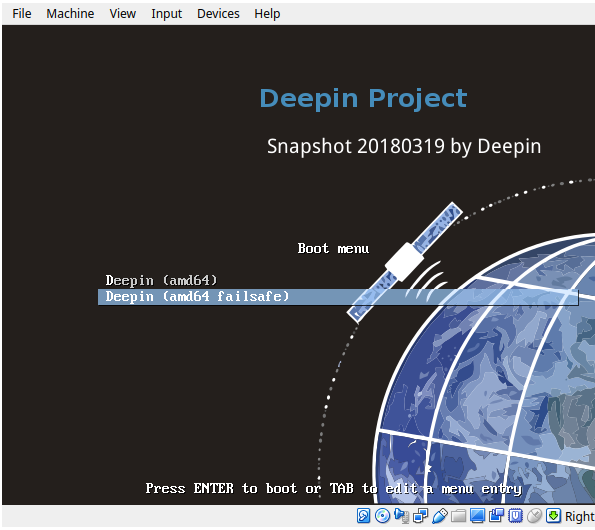Open the Devices menu

pyautogui.click(x=218, y=14)
